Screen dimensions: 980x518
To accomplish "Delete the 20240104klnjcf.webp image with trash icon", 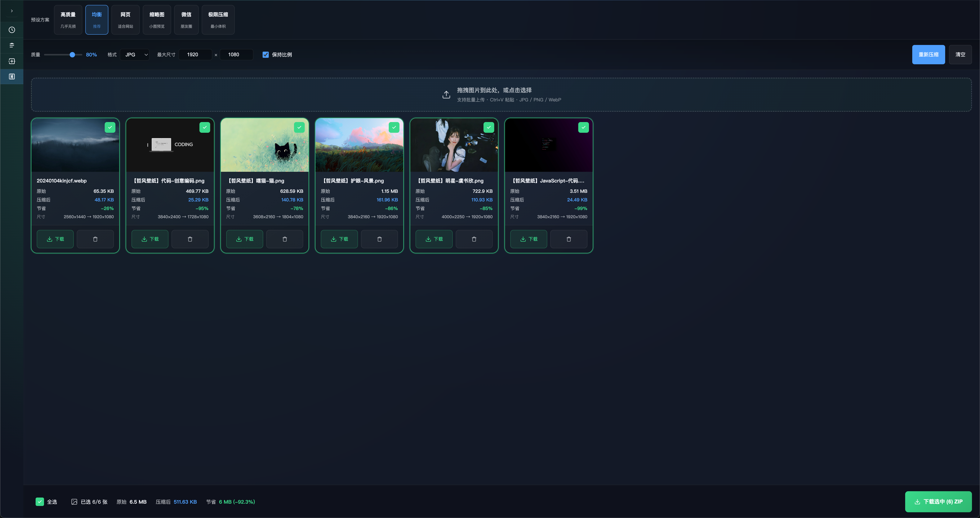I will 95,239.
